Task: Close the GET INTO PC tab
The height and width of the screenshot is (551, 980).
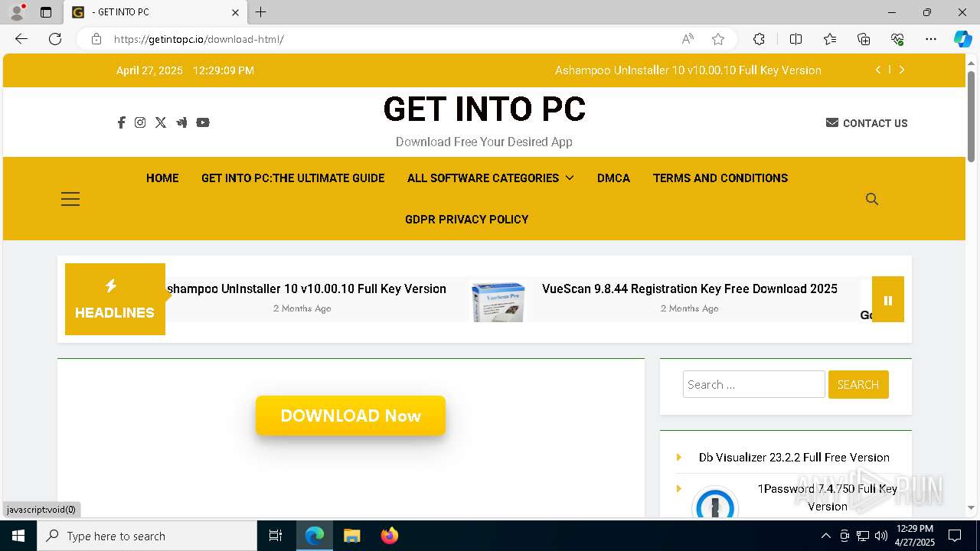Action: [235, 12]
